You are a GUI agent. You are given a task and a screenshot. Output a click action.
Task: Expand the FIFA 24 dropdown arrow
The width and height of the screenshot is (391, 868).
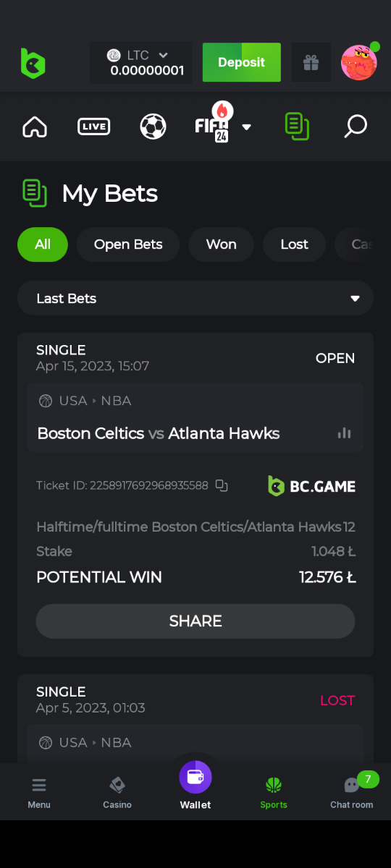(x=246, y=127)
